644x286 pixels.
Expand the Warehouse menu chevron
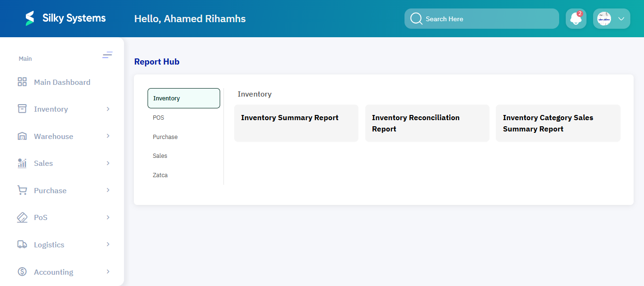pyautogui.click(x=108, y=136)
